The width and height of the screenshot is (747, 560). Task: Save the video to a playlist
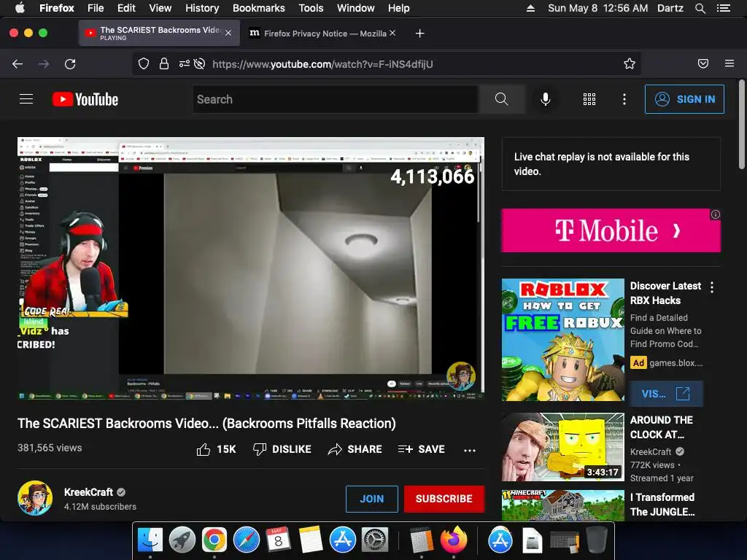click(x=422, y=449)
